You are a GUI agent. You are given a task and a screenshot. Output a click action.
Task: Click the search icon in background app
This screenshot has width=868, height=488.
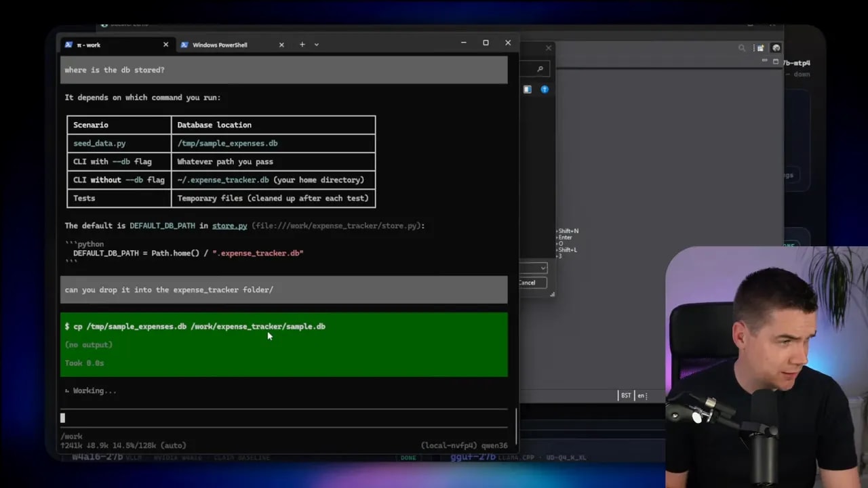pos(742,48)
